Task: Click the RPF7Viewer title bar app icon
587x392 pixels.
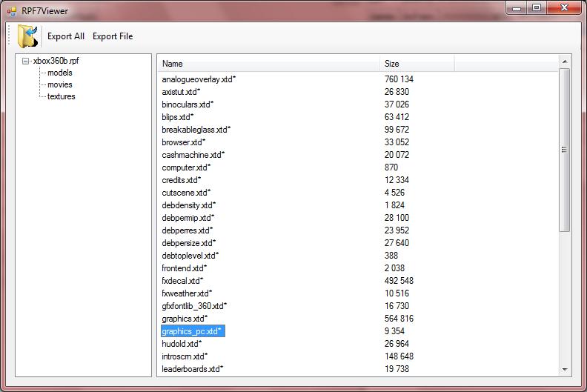Action: pos(12,11)
